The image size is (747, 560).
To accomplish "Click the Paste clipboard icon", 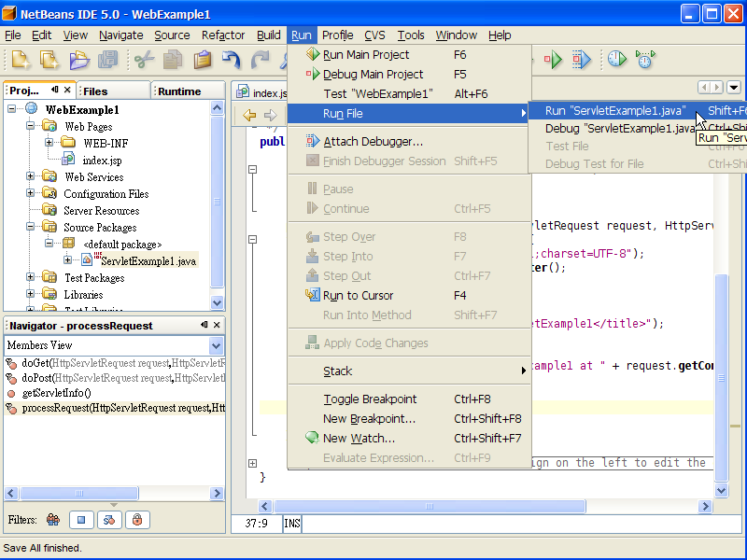I will coord(202,60).
